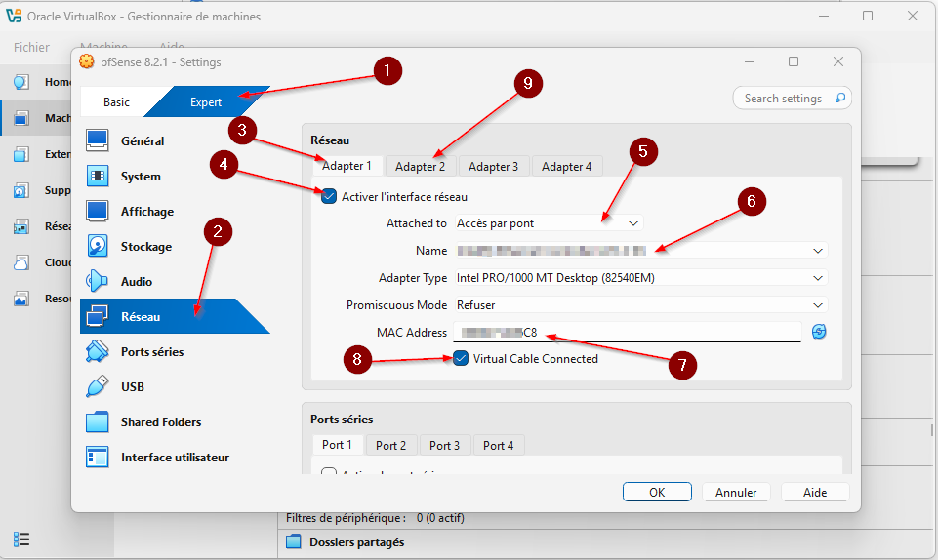Select the Ports séries icon
The image size is (938, 560).
click(98, 352)
